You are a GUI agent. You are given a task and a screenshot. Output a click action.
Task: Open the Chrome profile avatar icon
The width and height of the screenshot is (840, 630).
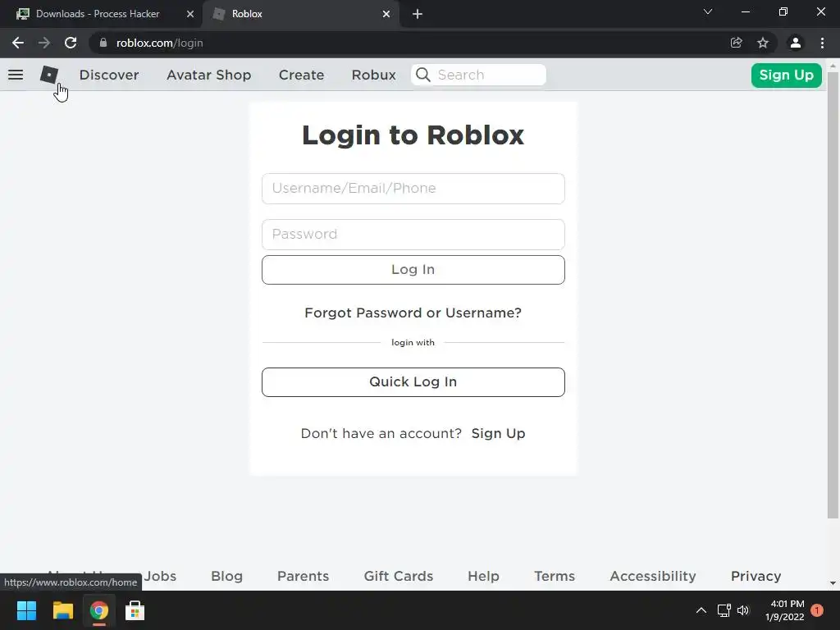(796, 43)
